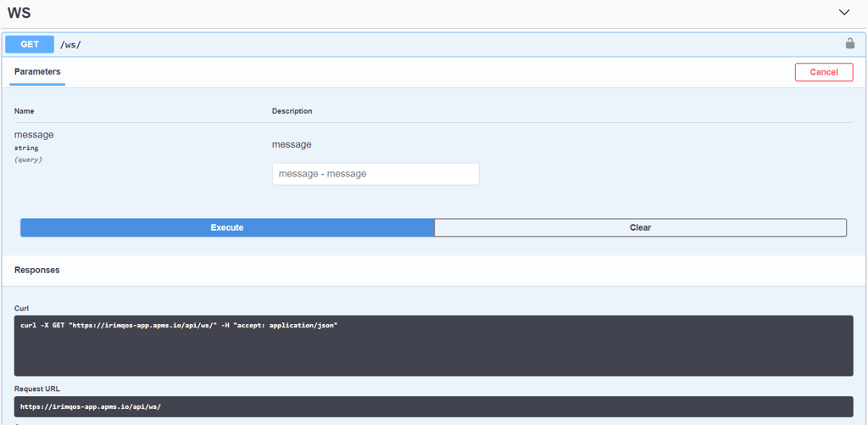This screenshot has height=425, width=868.
Task: Click into the message input field
Action: click(x=375, y=174)
